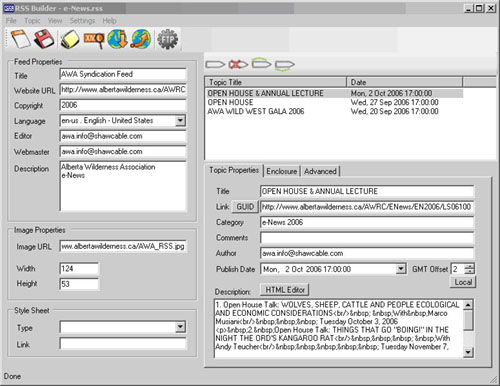
Task: Click the Copyright input field
Action: pos(123,105)
